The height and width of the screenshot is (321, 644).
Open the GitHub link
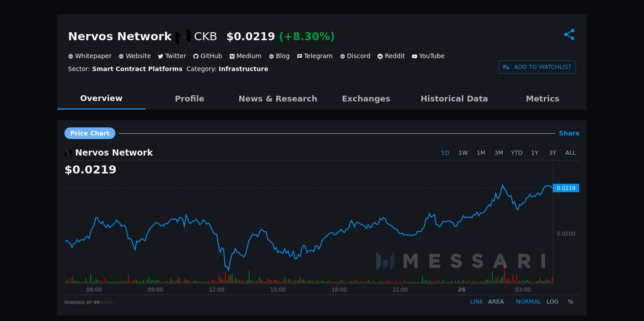208,56
